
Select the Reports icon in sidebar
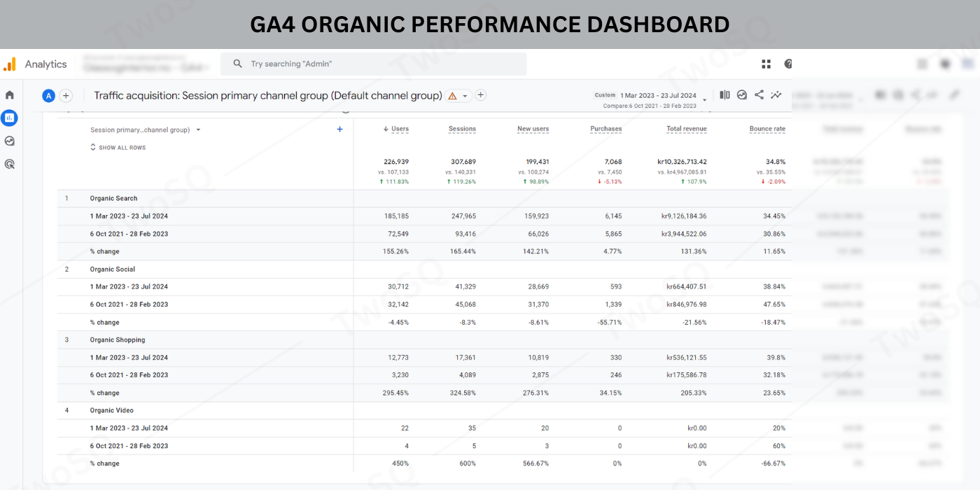[x=10, y=118]
